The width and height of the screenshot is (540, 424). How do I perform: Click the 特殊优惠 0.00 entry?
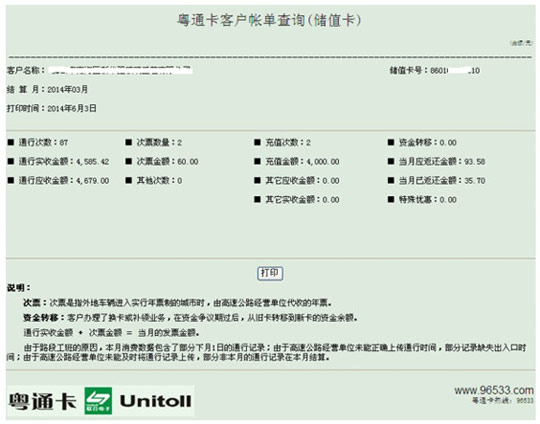tap(422, 199)
